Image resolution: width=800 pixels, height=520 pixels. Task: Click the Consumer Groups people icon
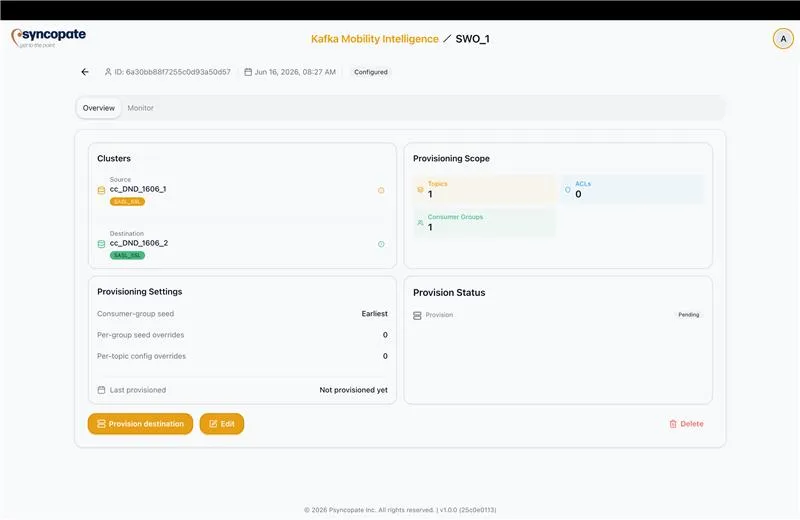click(x=420, y=222)
